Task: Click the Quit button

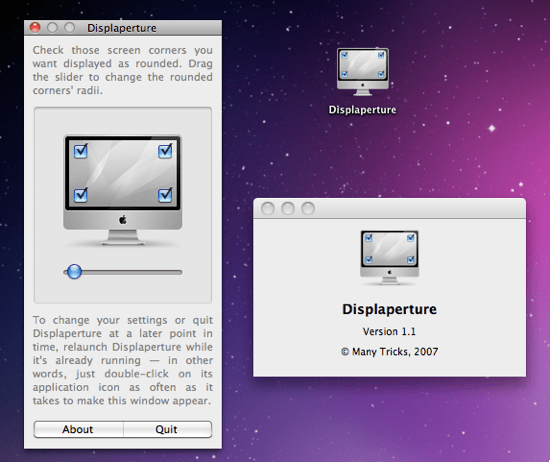Action: (x=167, y=429)
